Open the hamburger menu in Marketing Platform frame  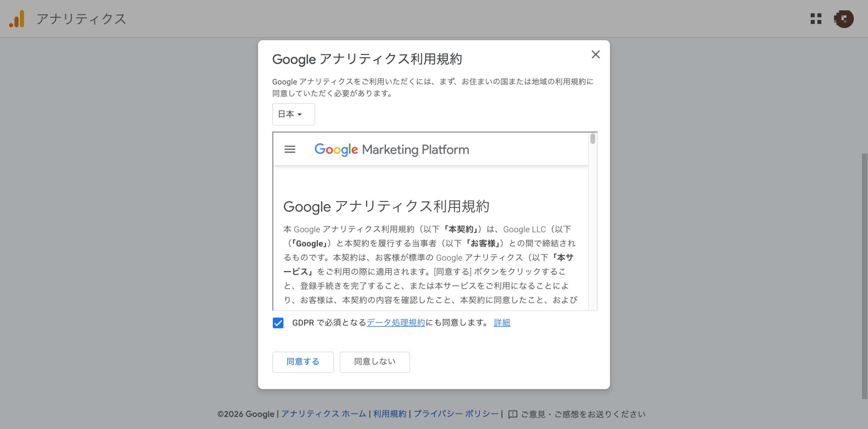point(290,149)
